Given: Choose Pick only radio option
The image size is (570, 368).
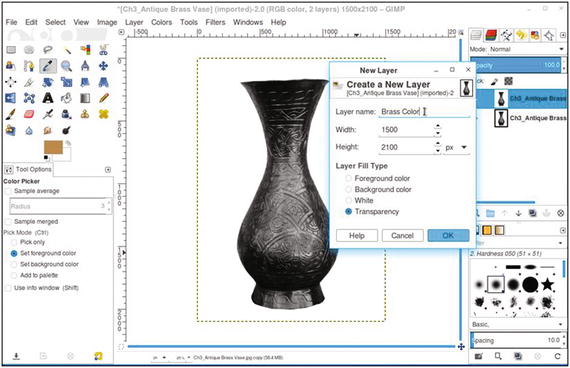Looking at the screenshot, I should [x=14, y=242].
